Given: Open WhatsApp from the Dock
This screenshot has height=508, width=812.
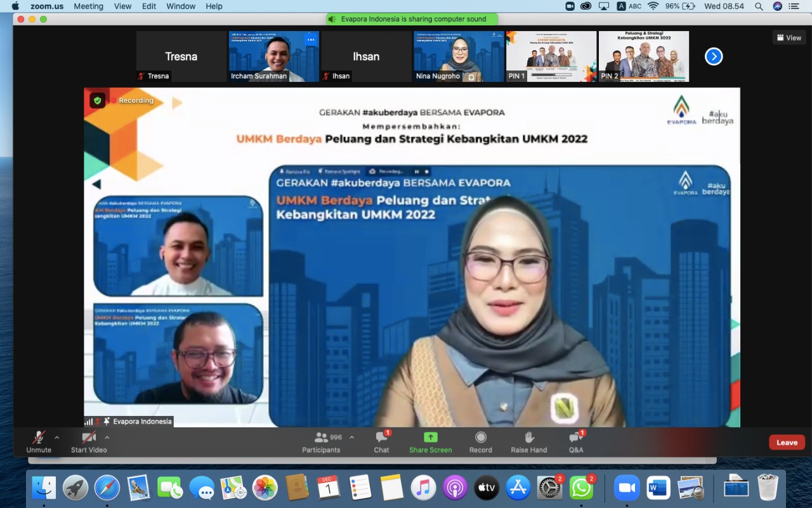Looking at the screenshot, I should (x=581, y=488).
